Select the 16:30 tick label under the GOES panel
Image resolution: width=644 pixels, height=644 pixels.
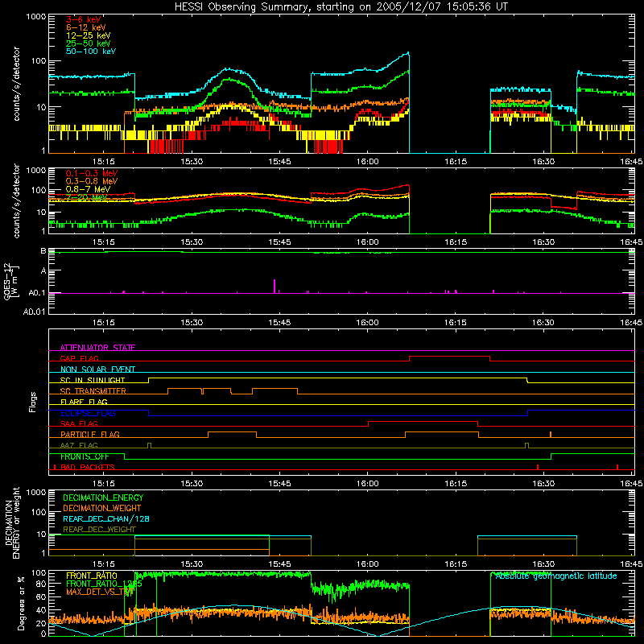tap(543, 323)
